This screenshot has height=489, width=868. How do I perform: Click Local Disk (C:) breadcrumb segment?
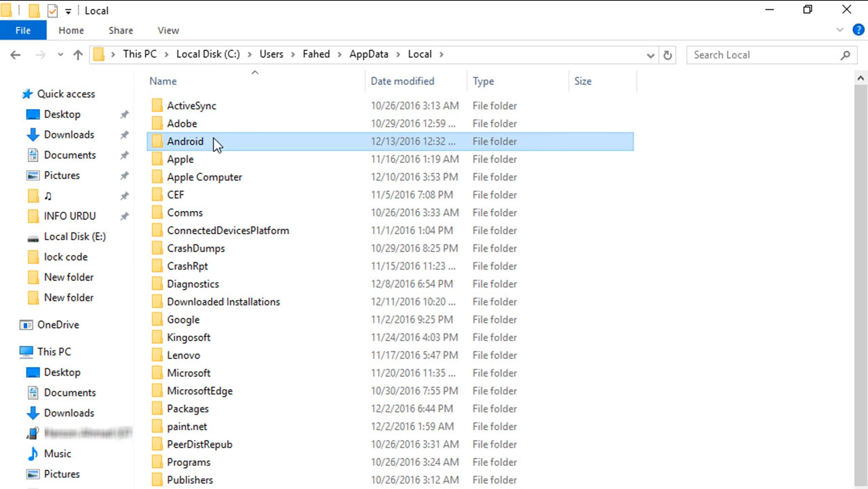click(208, 54)
